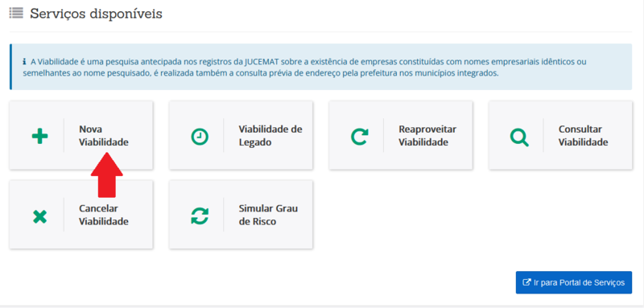Click the red arrow pointing at Nova Viabilidade
The image size is (644, 308).
[x=107, y=175]
